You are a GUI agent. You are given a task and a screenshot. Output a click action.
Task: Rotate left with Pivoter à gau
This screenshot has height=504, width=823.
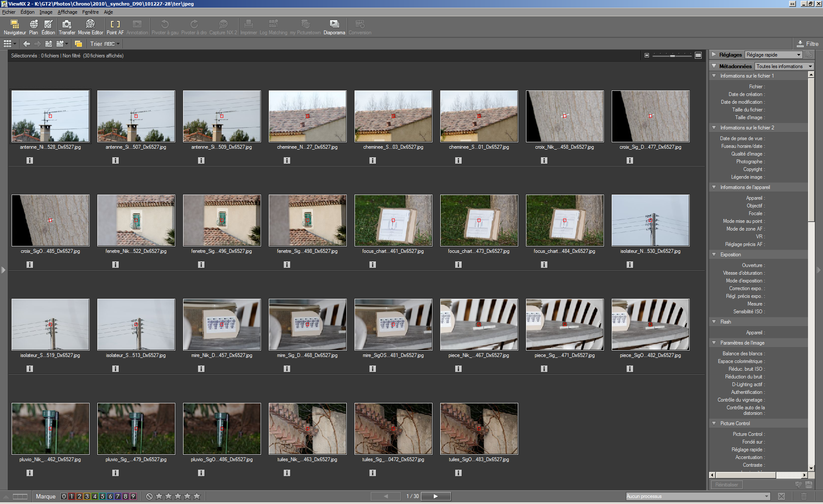[x=165, y=27]
